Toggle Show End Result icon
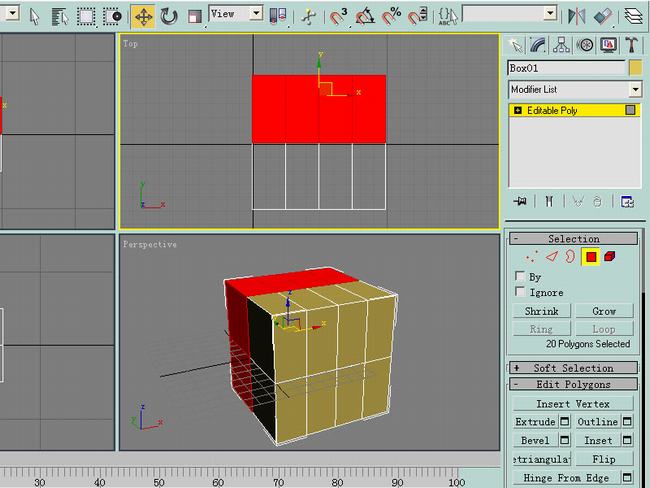The height and width of the screenshot is (488, 650). [549, 202]
